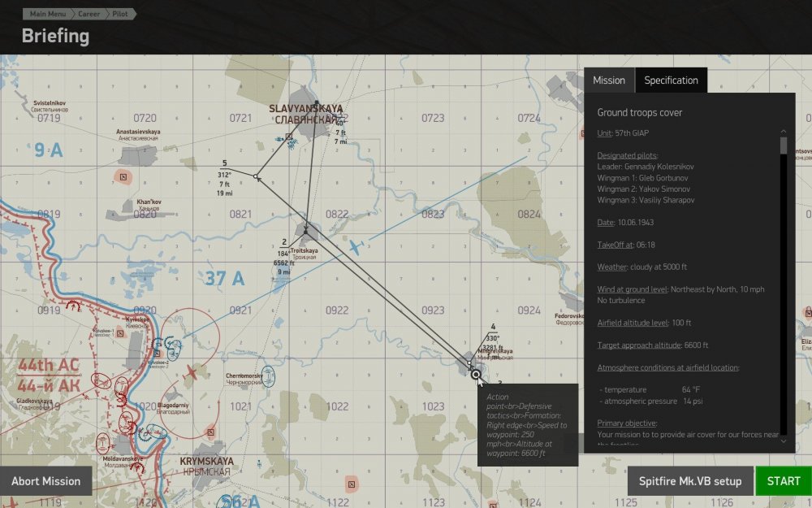Click 'Wingman 1: Gleb Gorbunov' text

(642, 178)
